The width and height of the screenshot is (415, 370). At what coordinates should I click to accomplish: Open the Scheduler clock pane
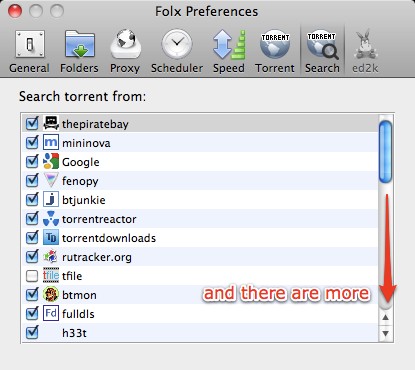177,51
